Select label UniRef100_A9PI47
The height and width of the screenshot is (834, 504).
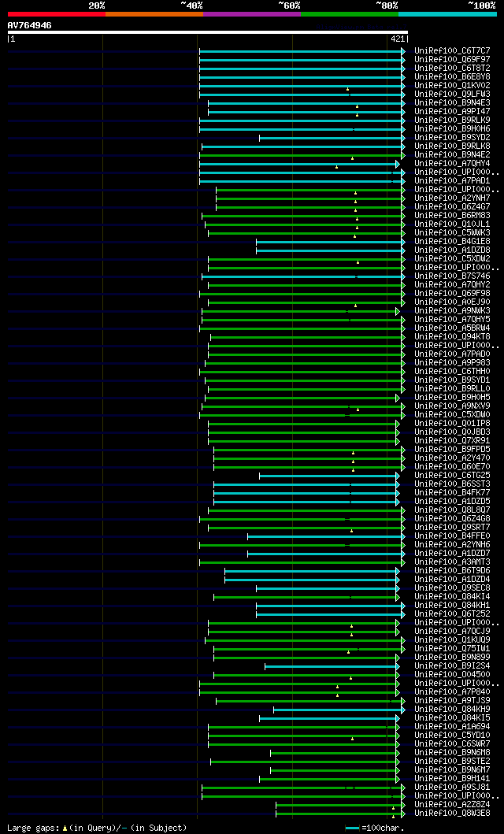point(453,112)
